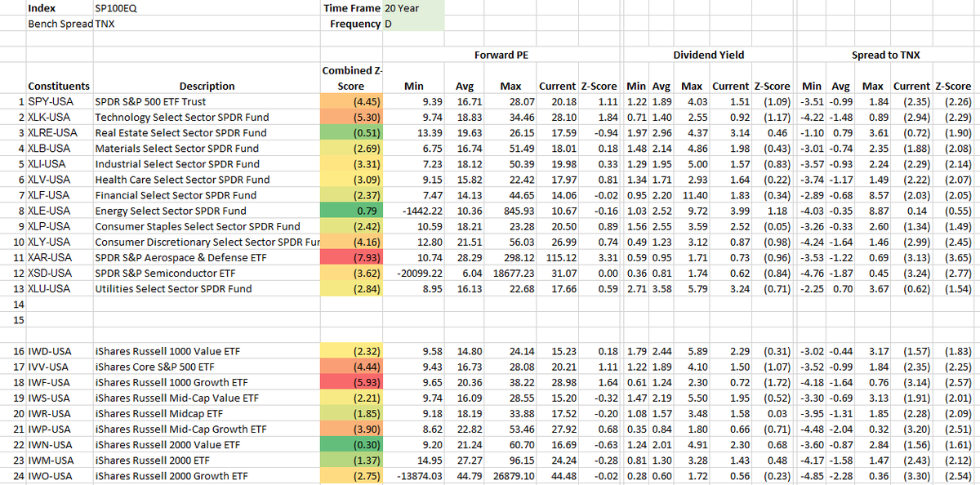980x485 pixels.
Task: Click the IWO-USA ticker cell
Action: click(x=60, y=474)
